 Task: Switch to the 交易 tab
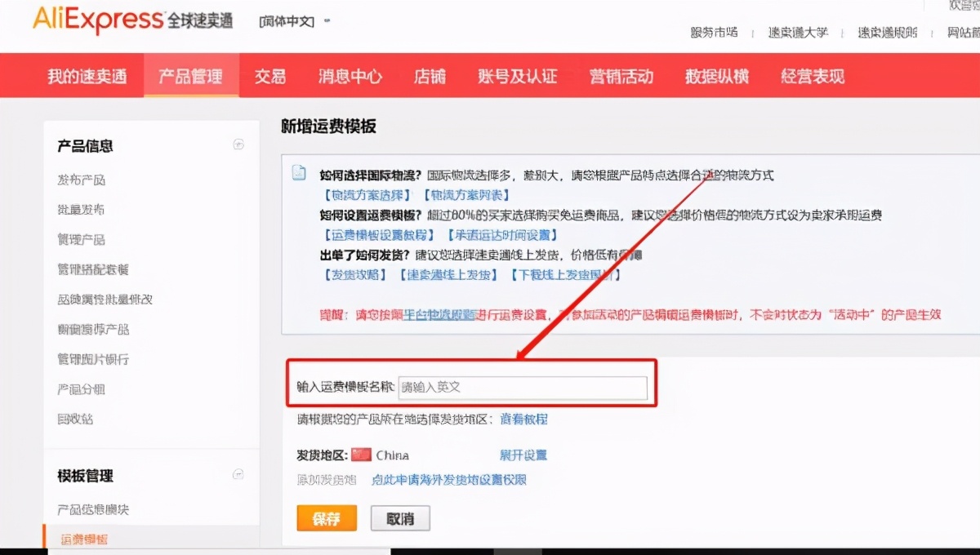coord(269,75)
